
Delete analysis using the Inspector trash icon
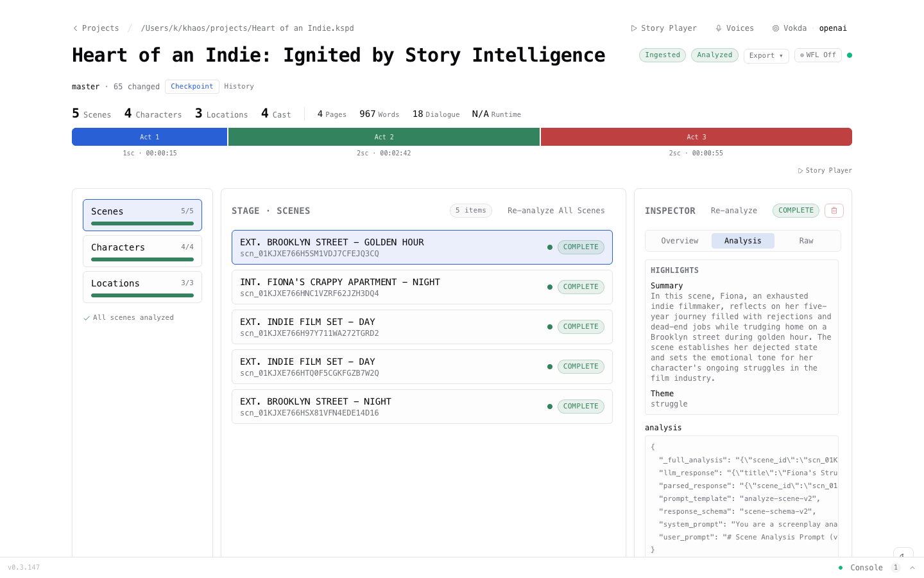click(834, 211)
